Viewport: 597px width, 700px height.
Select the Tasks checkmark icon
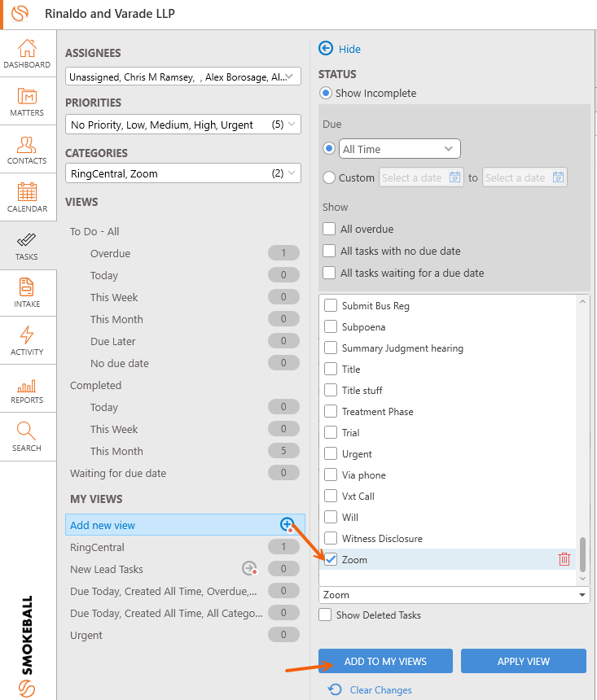26,240
